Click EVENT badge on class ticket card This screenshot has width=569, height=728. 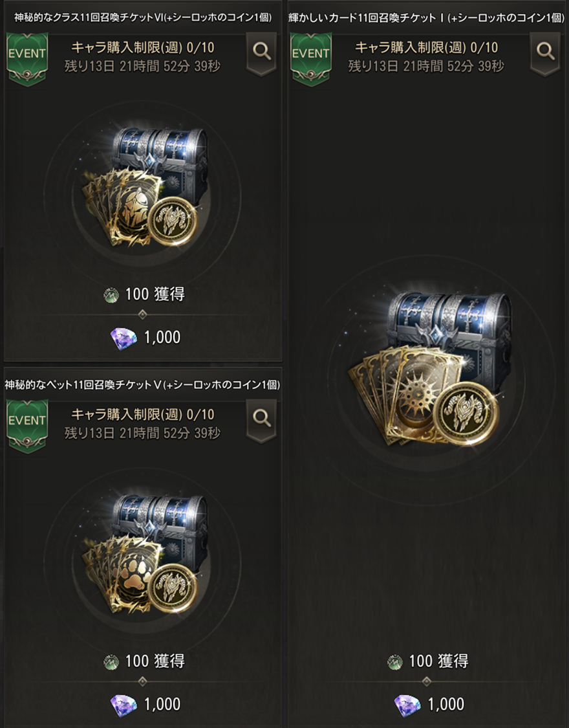pyautogui.click(x=27, y=58)
